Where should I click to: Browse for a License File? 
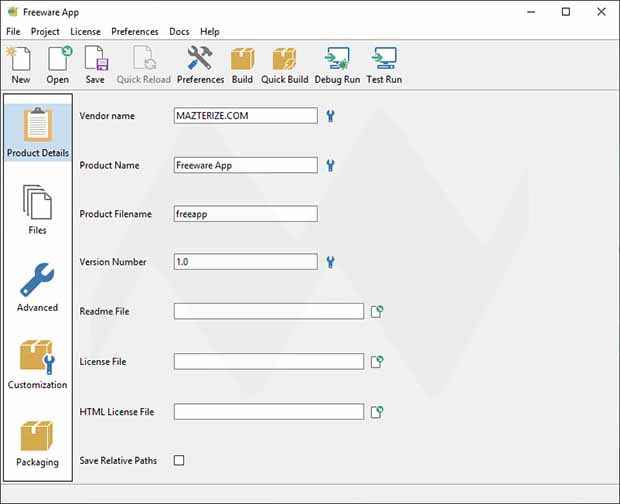pos(377,362)
